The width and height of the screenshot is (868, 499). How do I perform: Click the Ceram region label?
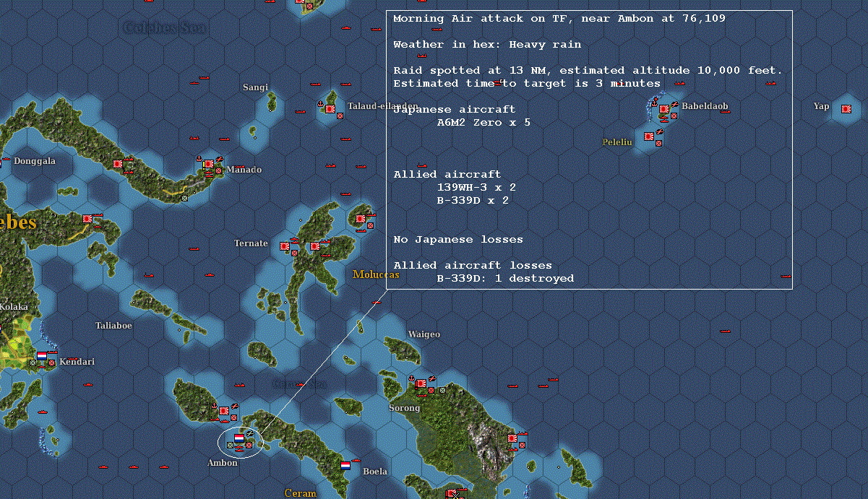tap(300, 493)
